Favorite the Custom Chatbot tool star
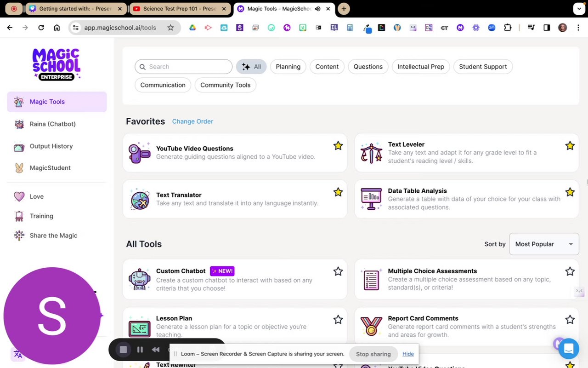 (338, 271)
